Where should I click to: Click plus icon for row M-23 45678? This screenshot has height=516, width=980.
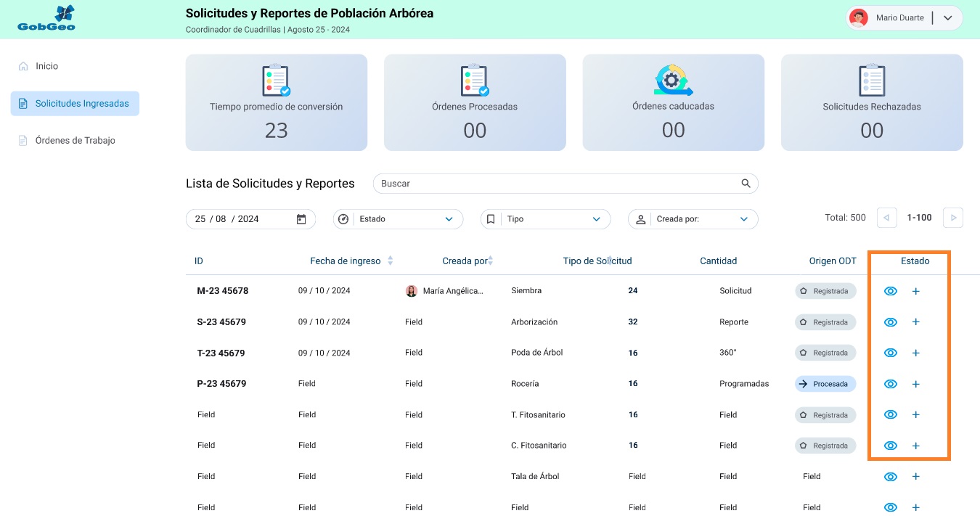tap(915, 291)
